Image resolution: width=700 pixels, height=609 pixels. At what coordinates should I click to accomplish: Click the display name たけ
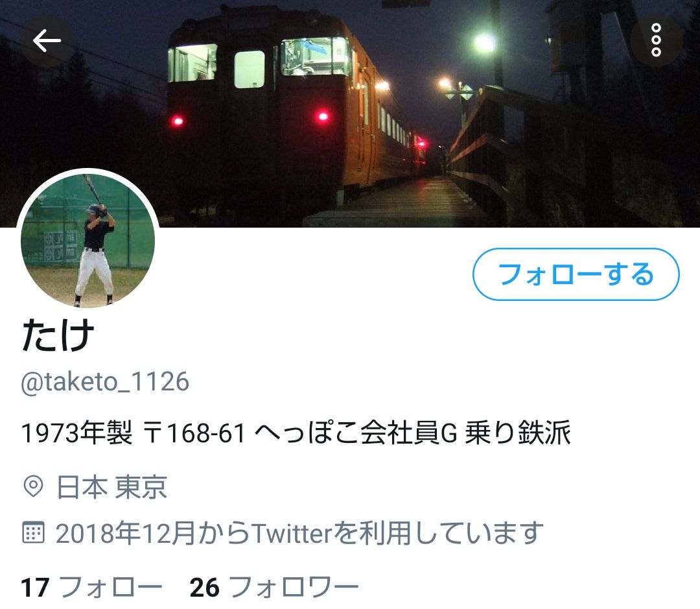point(58,335)
